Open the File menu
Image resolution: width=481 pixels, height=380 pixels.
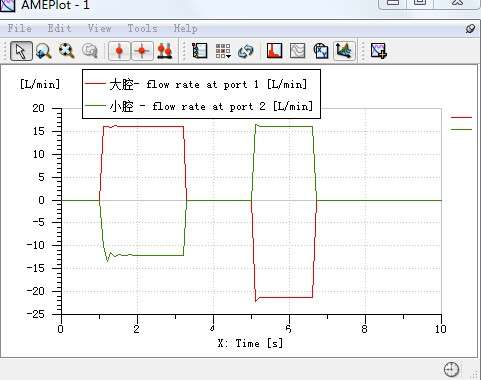click(20, 28)
